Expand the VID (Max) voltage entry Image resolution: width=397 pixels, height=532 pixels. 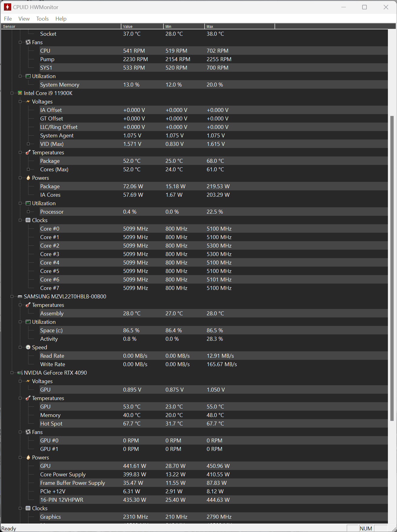tap(28, 144)
